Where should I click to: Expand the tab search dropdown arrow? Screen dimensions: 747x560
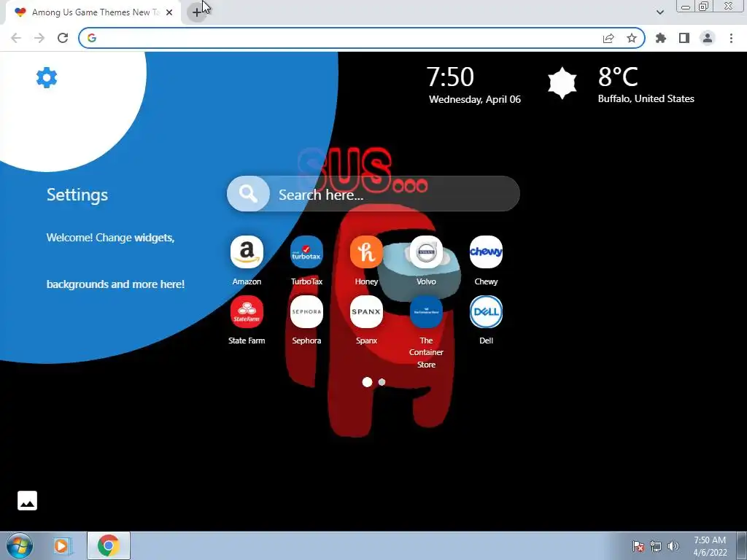point(659,12)
